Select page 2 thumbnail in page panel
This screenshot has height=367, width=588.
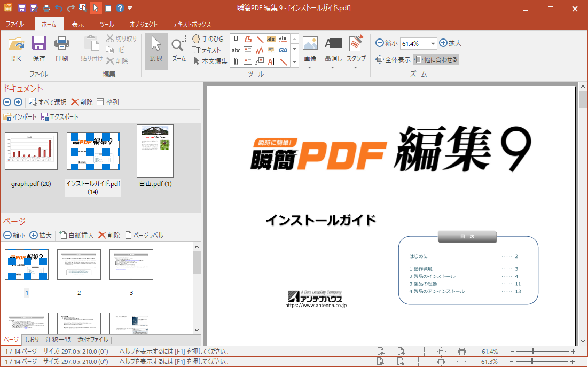pos(79,264)
